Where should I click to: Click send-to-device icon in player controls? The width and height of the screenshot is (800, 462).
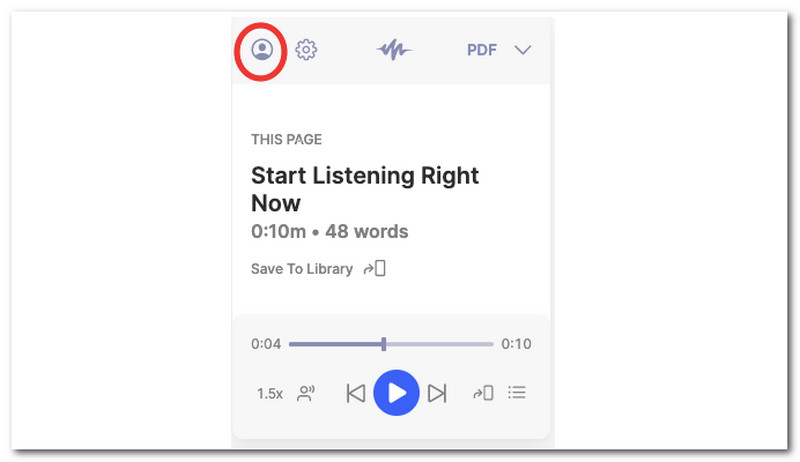[483, 393]
